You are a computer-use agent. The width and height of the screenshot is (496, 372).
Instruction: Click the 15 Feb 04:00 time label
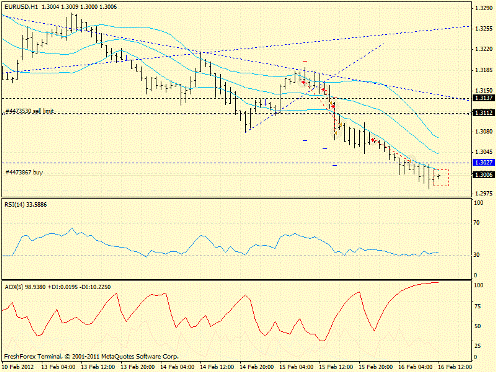[x=296, y=367]
